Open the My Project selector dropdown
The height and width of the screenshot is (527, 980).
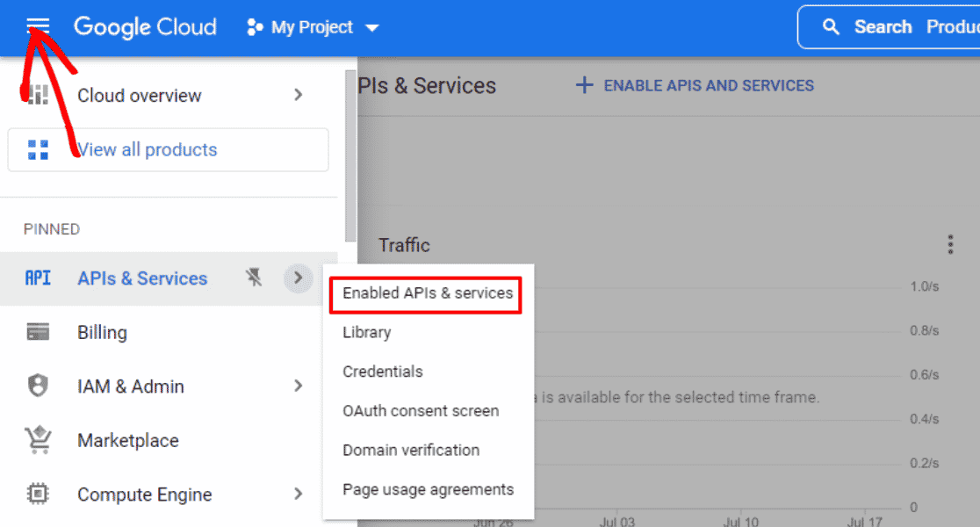313,27
